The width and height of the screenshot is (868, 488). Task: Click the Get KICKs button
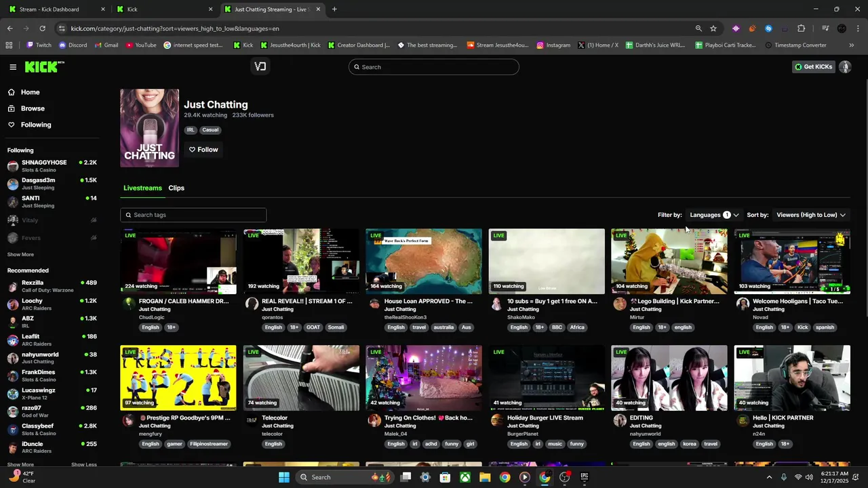coord(813,67)
